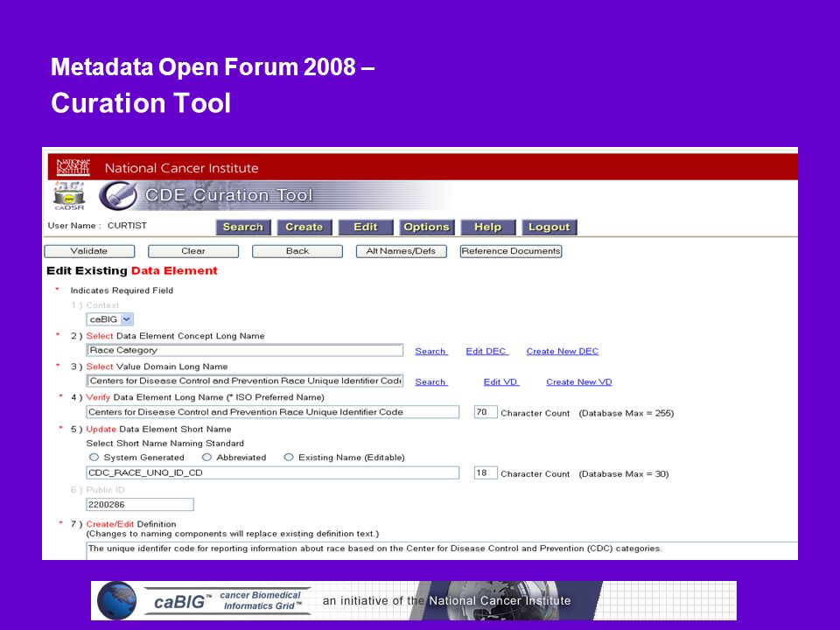Screen dimensions: 840x630
Task: Click the Validate button
Action: (89, 251)
